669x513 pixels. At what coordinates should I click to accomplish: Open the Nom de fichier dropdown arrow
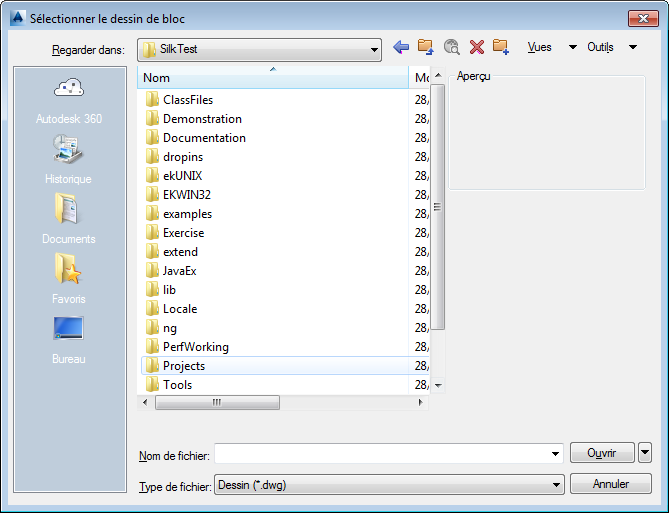click(555, 453)
